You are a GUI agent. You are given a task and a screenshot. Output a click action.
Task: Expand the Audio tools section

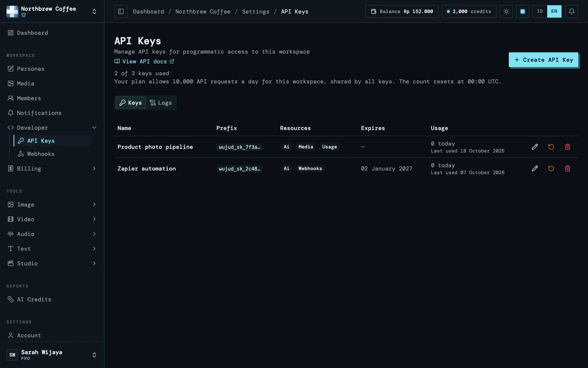pyautogui.click(x=52, y=234)
